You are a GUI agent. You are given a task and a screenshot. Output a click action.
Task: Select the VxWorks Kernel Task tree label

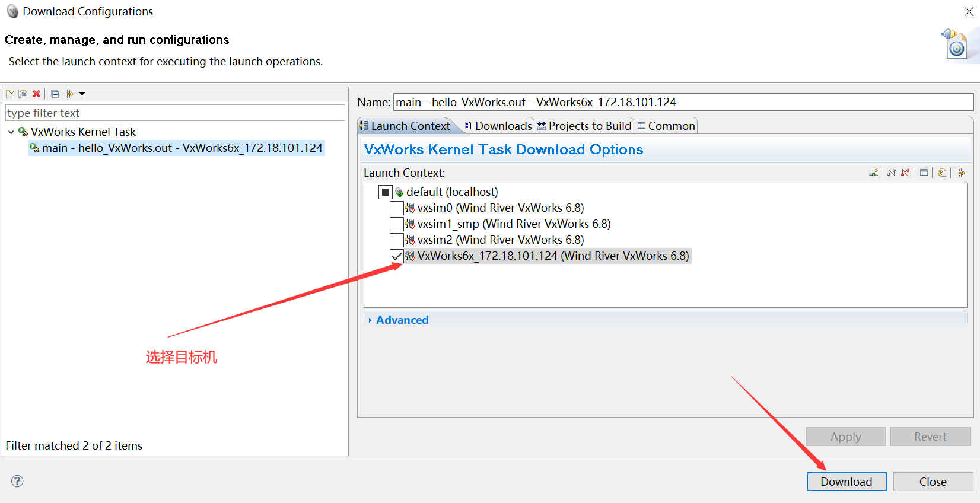pos(83,132)
